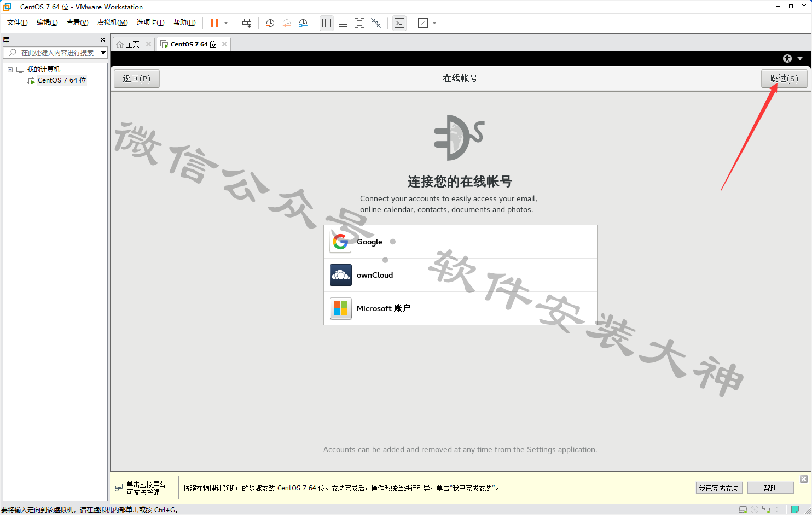Select CentOS 7 64 位 in library tree
Viewport: 812px width, 515px height.
(x=62, y=80)
